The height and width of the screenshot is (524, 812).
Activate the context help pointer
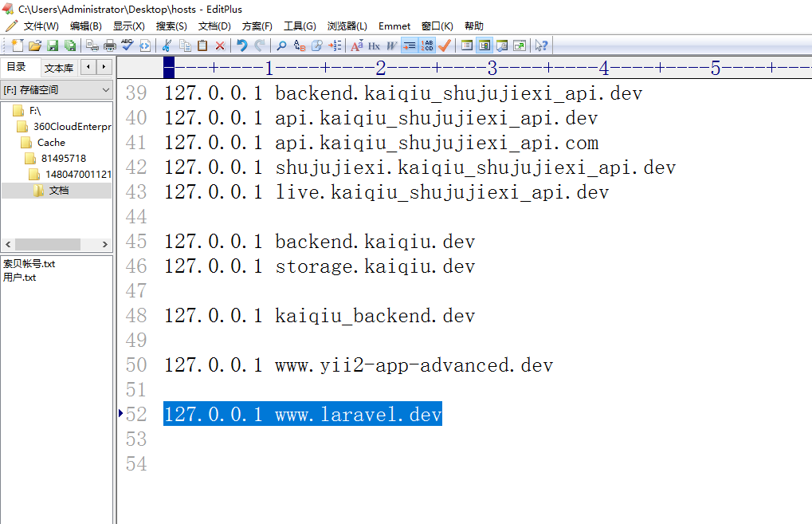(x=541, y=45)
